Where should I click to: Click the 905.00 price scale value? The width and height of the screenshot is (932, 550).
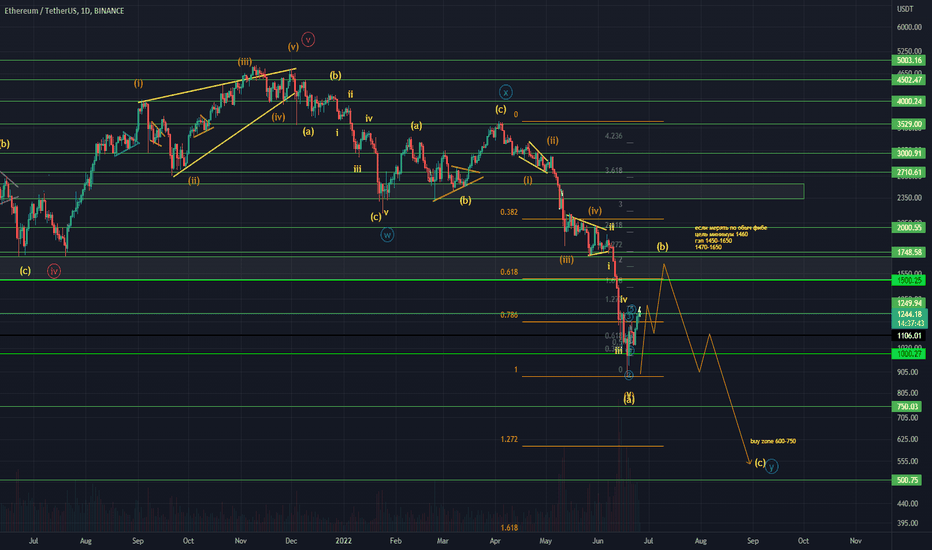[907, 372]
